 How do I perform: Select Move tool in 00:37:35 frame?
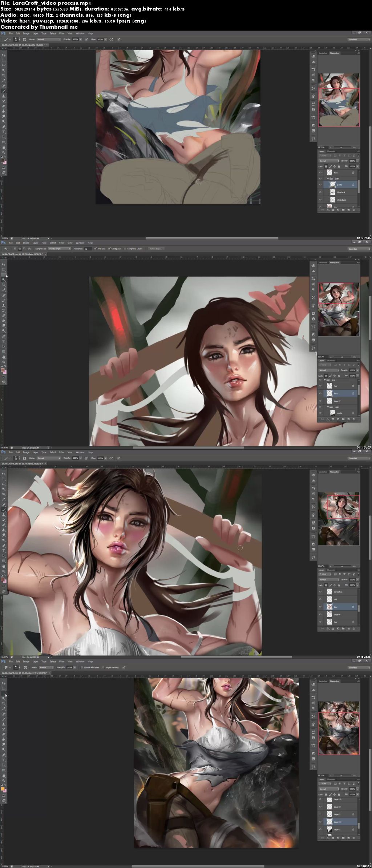[x=4, y=55]
